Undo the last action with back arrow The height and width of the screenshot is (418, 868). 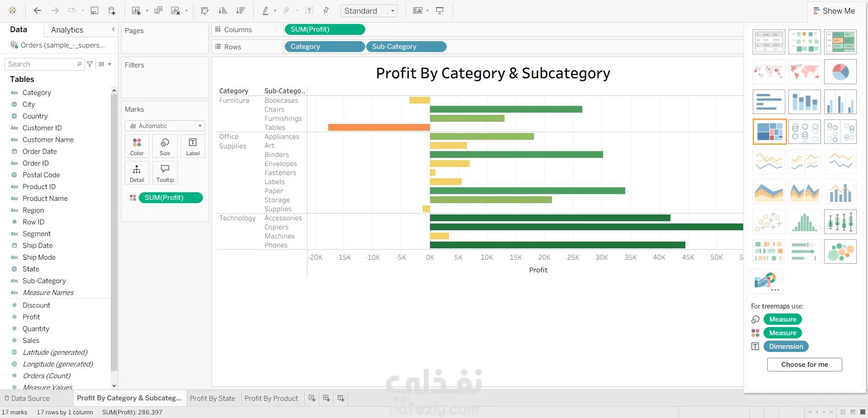click(38, 10)
